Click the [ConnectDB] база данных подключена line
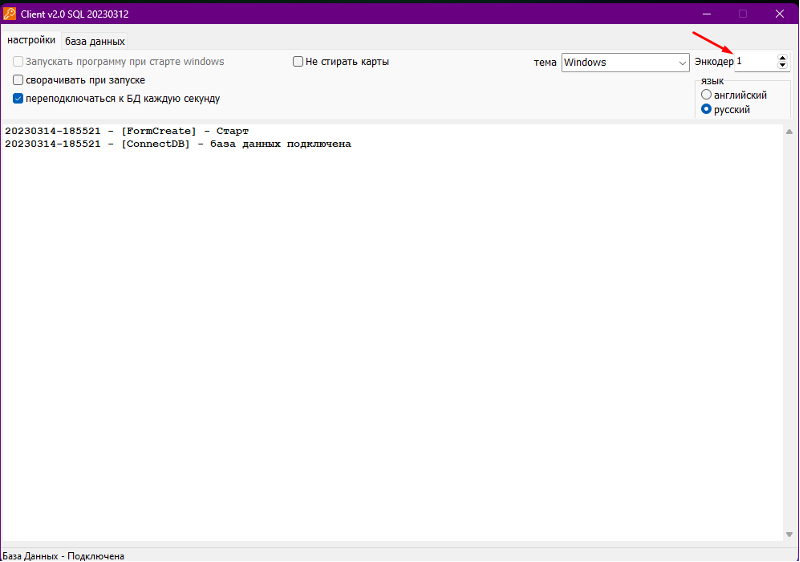Viewport: 800px width, 562px height. [x=178, y=144]
